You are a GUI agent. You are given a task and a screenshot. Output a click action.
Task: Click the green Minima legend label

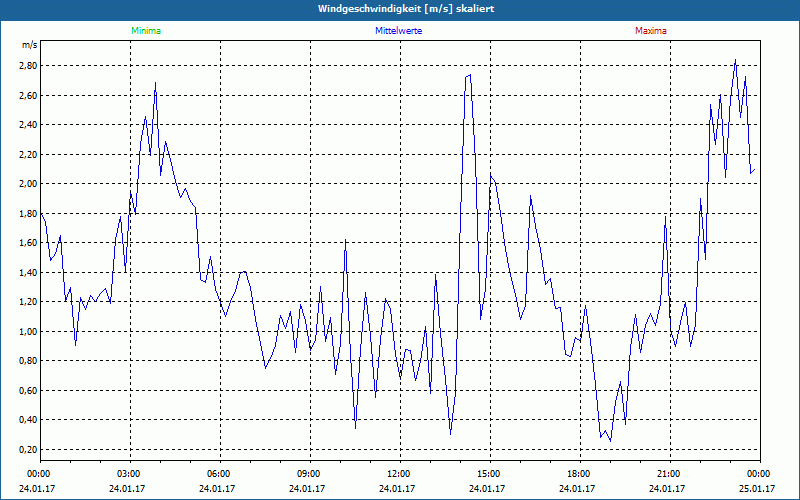[146, 31]
